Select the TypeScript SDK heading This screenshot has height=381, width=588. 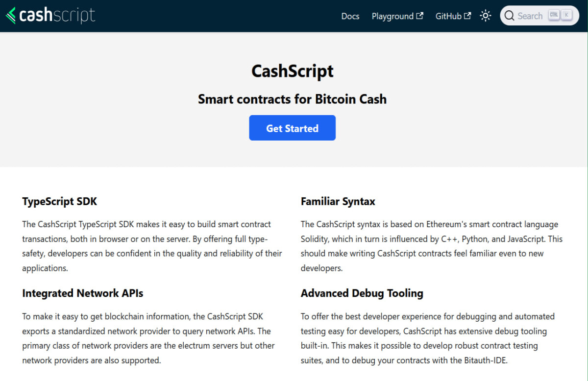59,201
